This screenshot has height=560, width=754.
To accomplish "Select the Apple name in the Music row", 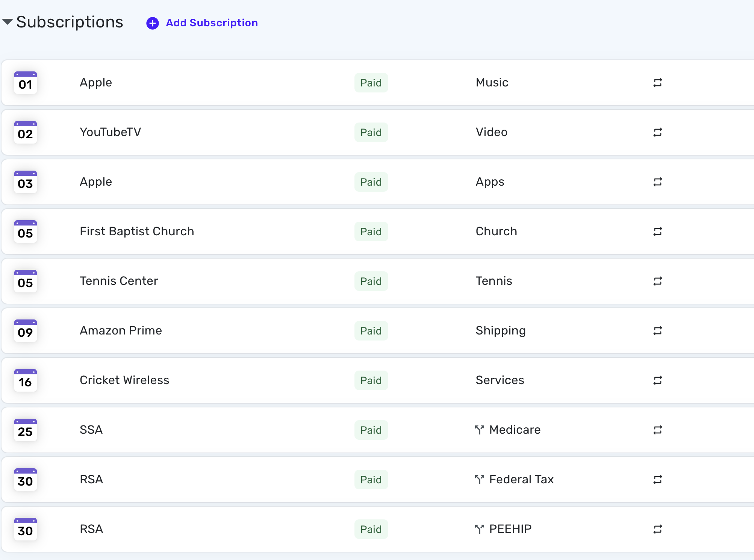I will [96, 83].
